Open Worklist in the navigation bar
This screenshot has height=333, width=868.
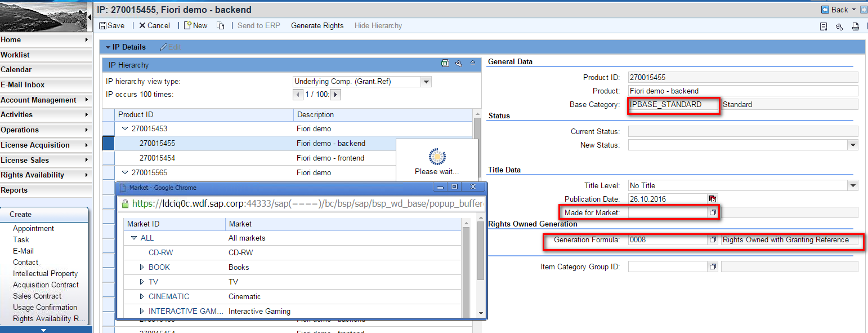[46, 55]
